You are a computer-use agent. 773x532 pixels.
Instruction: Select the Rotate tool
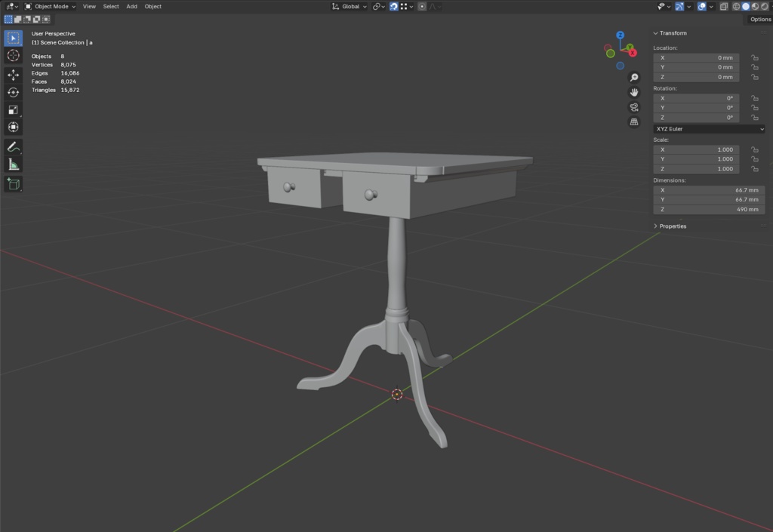coord(14,92)
